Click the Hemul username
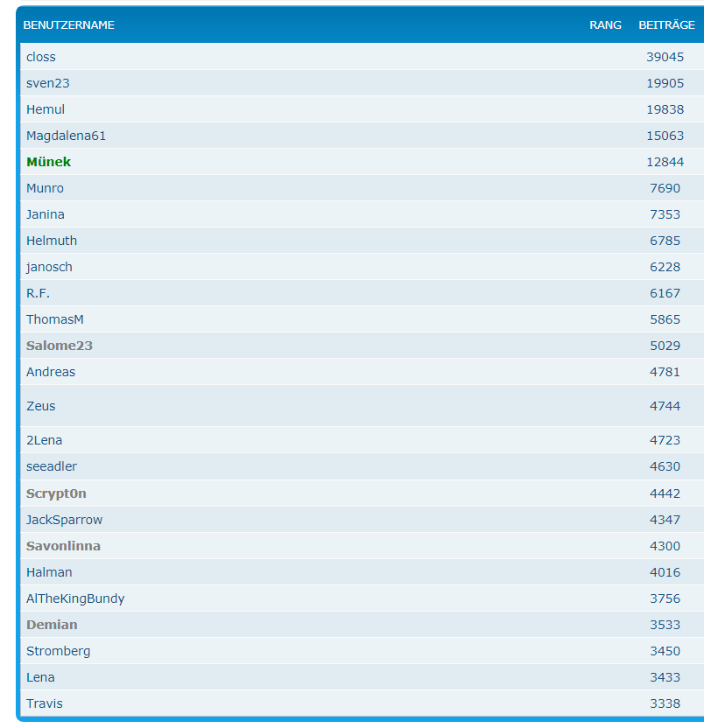Screen dimensions: 704x728 point(46,109)
